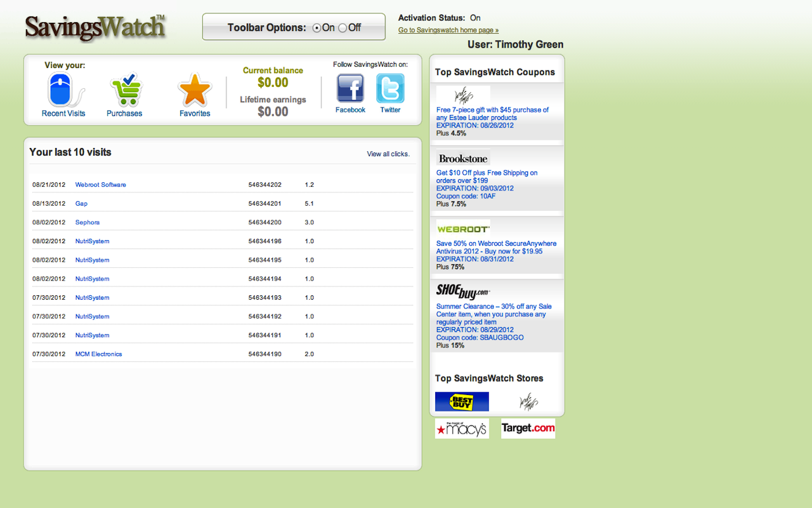812x508 pixels.
Task: Open the Sephora visit link
Action: coord(88,223)
